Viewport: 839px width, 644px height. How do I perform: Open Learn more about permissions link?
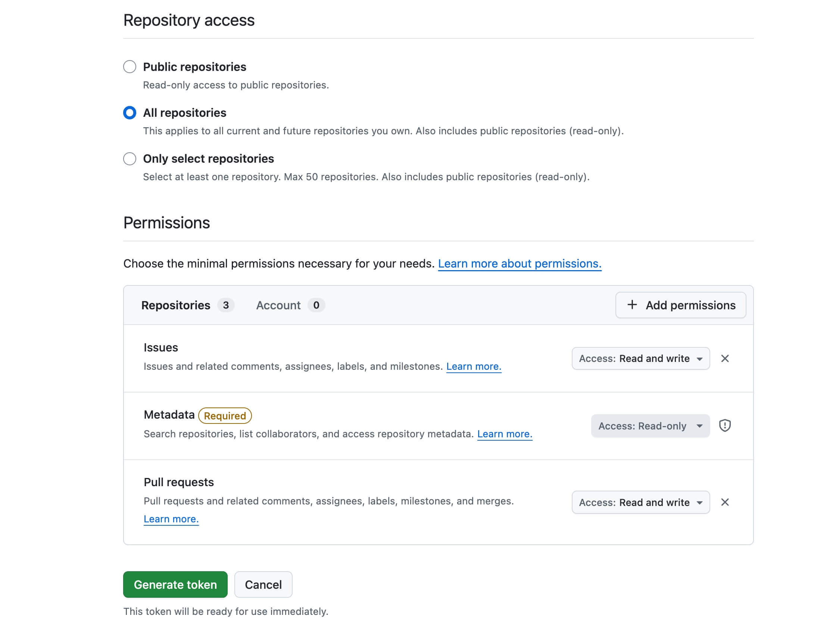click(519, 264)
